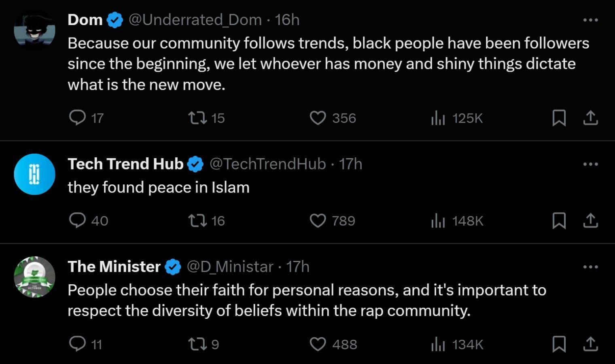The image size is (615, 364).
Task: Bookmark Dom's tweet
Action: pos(559,118)
